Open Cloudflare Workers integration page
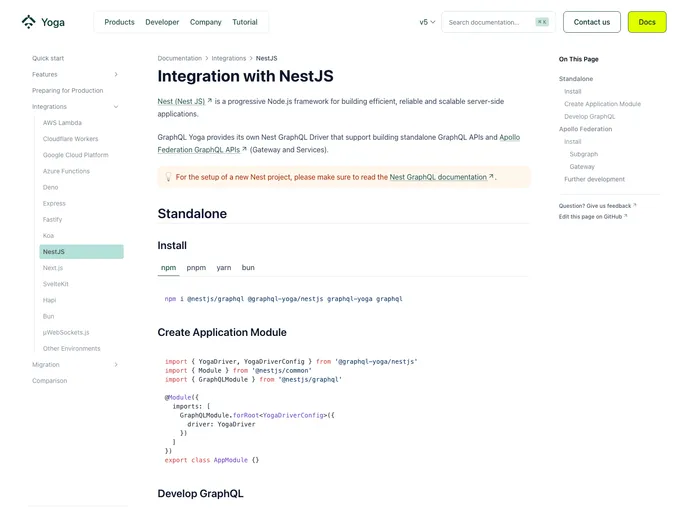688x512 pixels. click(x=71, y=139)
